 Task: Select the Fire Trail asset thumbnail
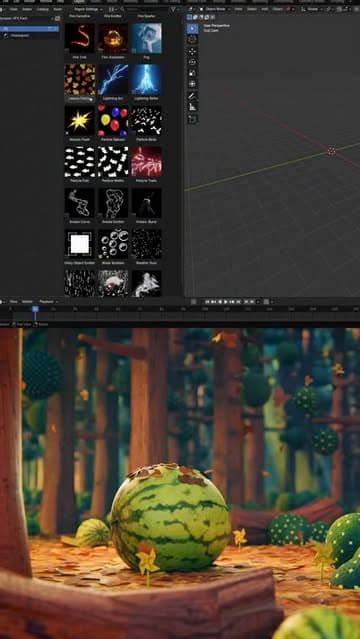[x=80, y=38]
